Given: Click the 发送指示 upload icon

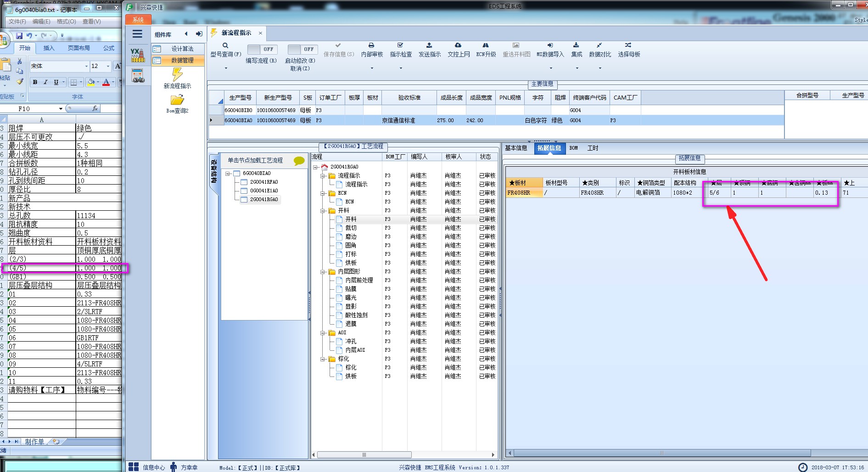Looking at the screenshot, I should click(x=429, y=45).
